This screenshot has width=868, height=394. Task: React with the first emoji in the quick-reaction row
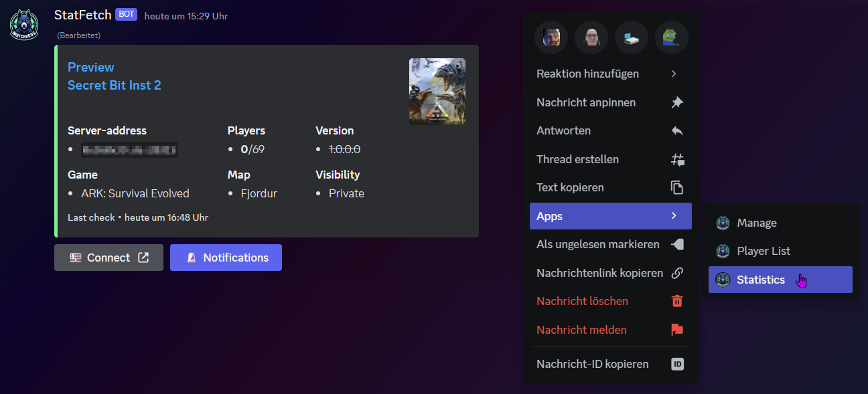pos(551,37)
